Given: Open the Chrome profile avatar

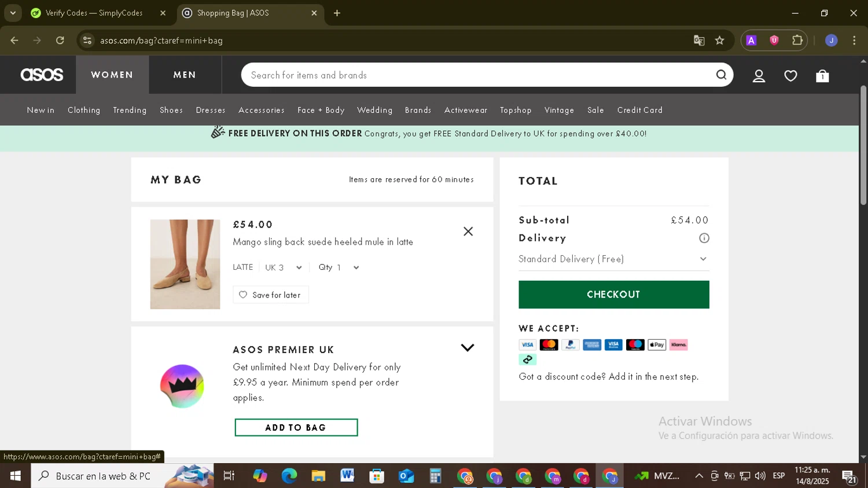Looking at the screenshot, I should (831, 41).
